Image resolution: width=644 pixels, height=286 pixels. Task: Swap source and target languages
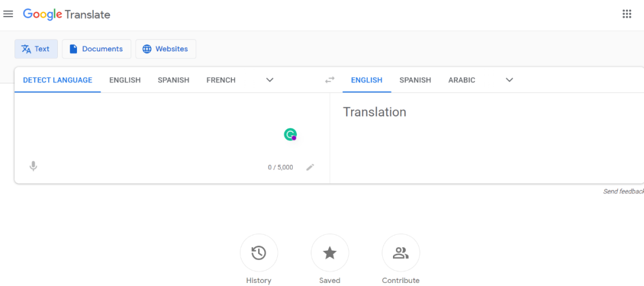330,80
